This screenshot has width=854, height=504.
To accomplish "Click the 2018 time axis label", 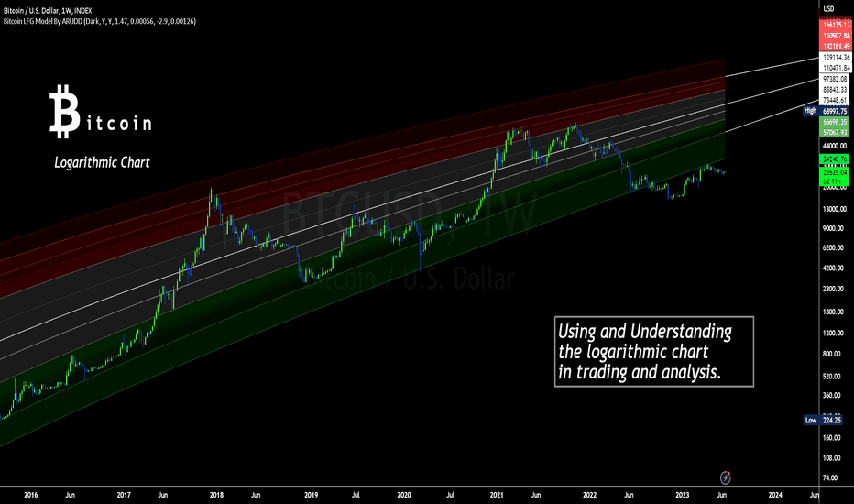I will (x=217, y=495).
